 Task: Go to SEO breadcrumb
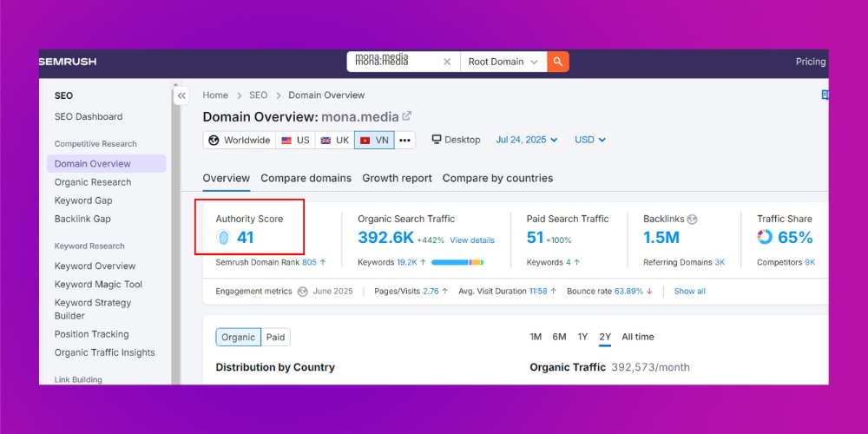[x=258, y=95]
